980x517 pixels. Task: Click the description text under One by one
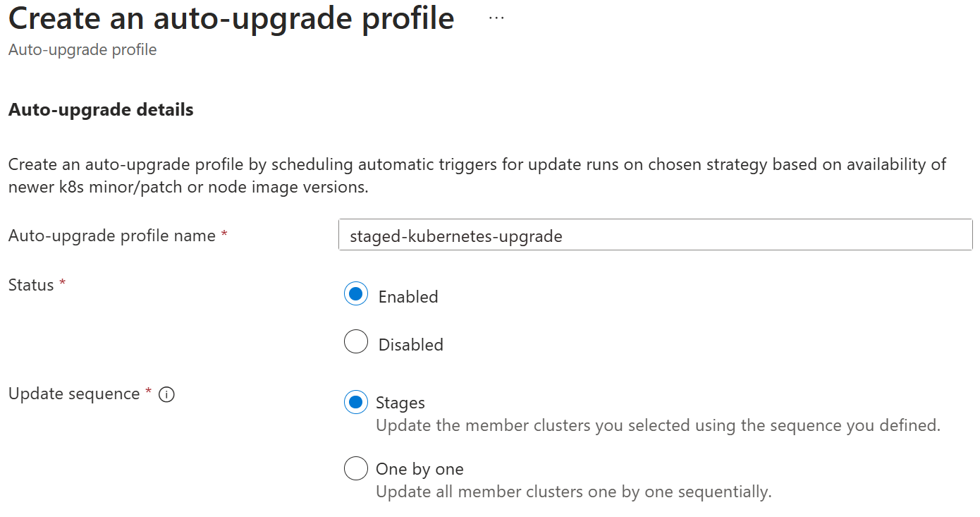click(573, 492)
